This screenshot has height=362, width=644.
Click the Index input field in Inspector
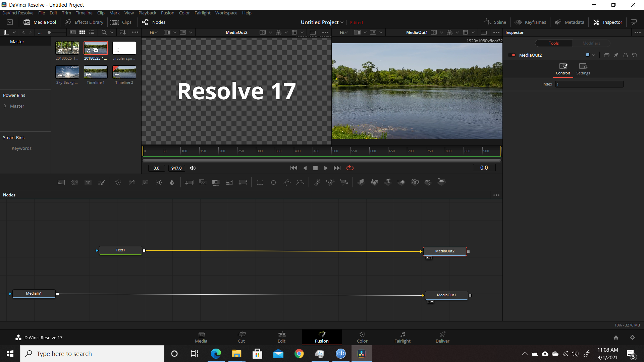point(589,84)
